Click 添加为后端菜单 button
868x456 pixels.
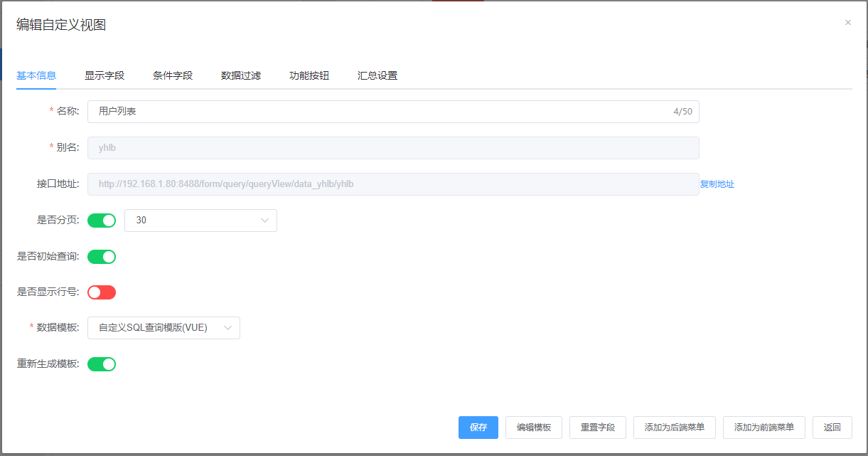tap(675, 428)
